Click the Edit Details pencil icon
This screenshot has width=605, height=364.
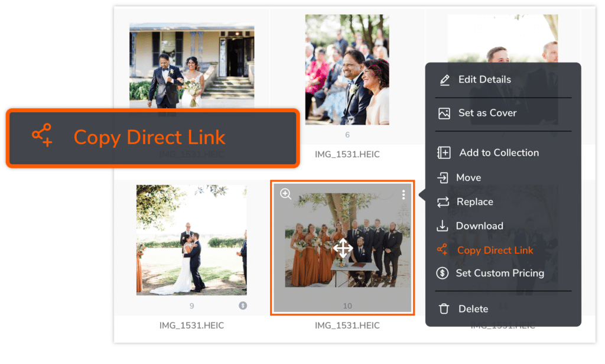[x=444, y=79]
